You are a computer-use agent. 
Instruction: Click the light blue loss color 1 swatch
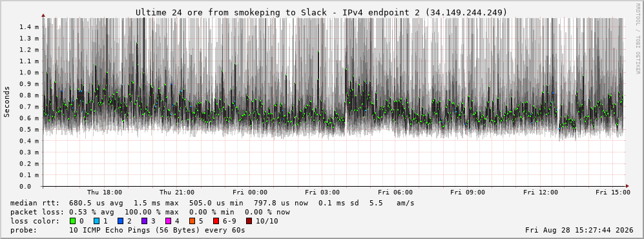97,221
